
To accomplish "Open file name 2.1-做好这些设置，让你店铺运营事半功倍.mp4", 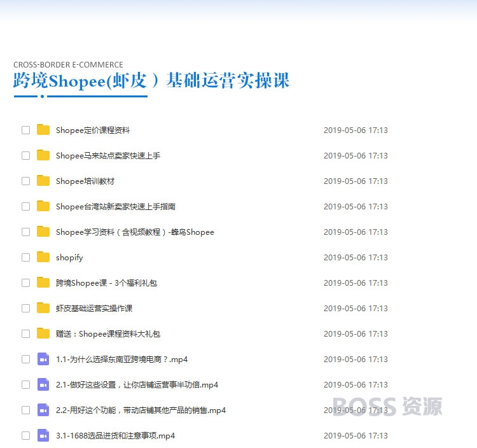I will pos(137,385).
